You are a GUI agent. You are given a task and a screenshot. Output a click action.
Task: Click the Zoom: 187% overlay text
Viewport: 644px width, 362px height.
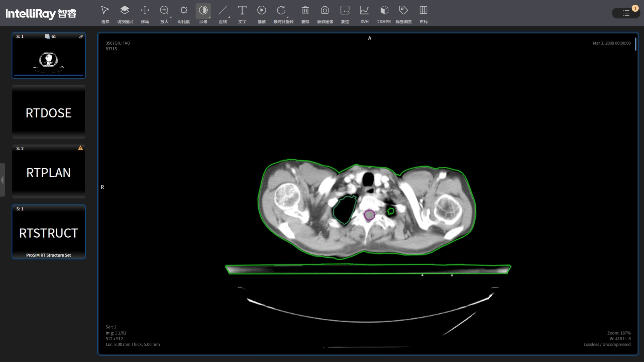(x=619, y=333)
